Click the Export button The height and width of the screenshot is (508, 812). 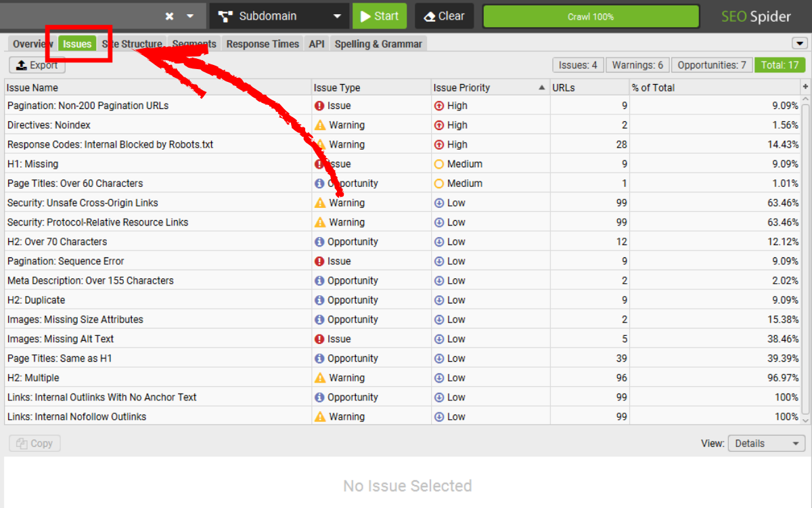37,65
